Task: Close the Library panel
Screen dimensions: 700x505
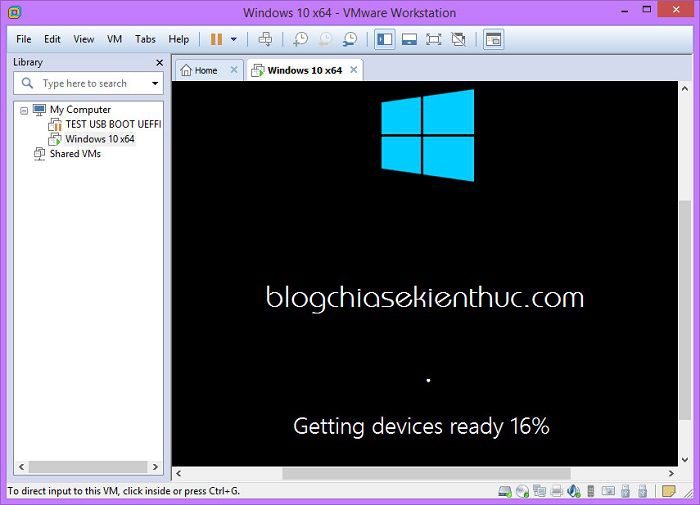Action: (159, 63)
